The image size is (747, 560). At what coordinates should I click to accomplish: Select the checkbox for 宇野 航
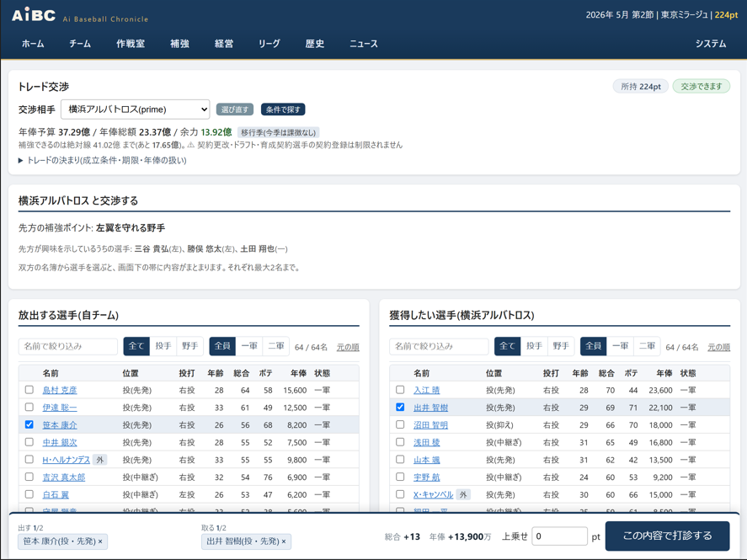[x=400, y=477]
